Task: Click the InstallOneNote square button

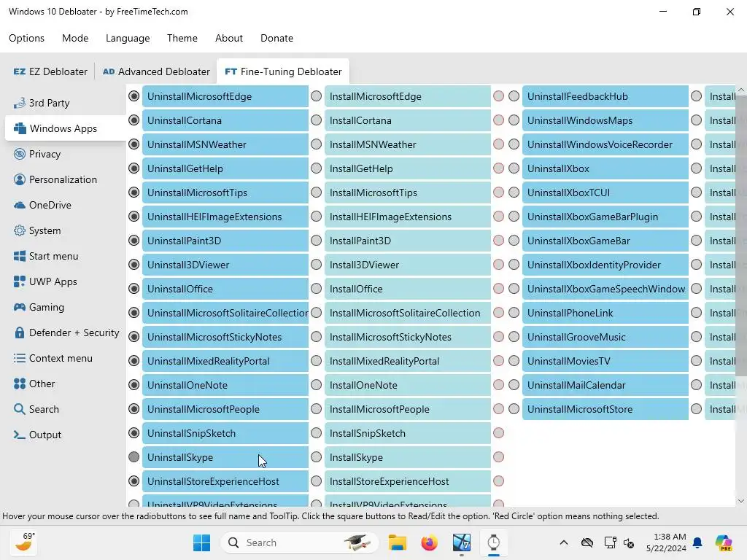Action: (408, 385)
